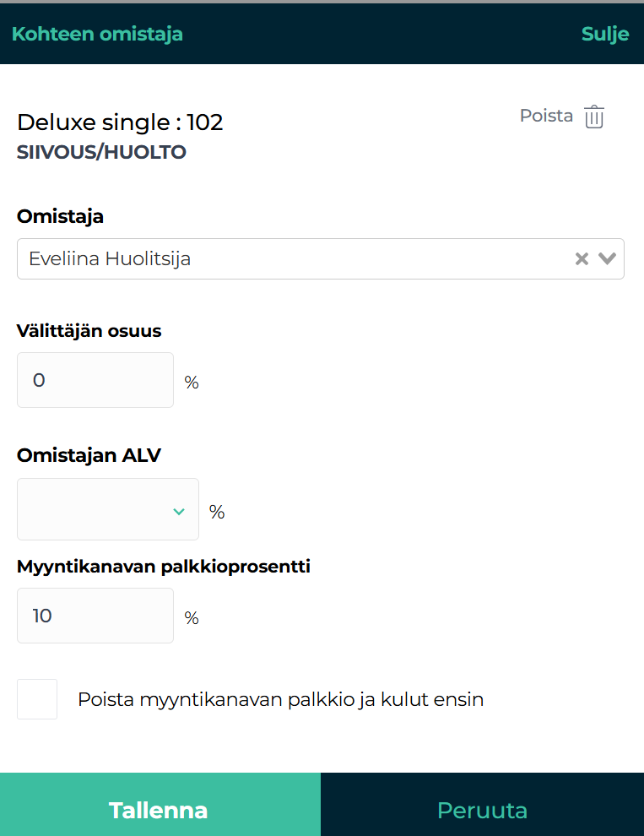This screenshot has width=644, height=836.
Task: Click the Myyntikanavan palkkioprosentti input showing 10
Action: coord(95,616)
